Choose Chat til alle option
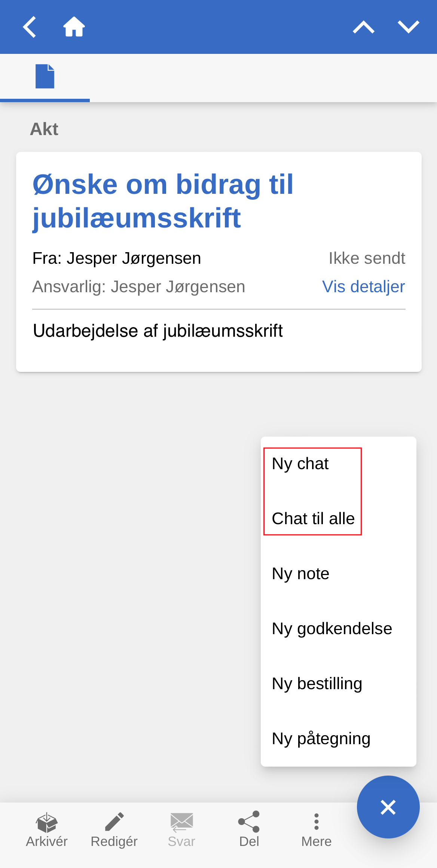This screenshot has width=437, height=868. [313, 519]
